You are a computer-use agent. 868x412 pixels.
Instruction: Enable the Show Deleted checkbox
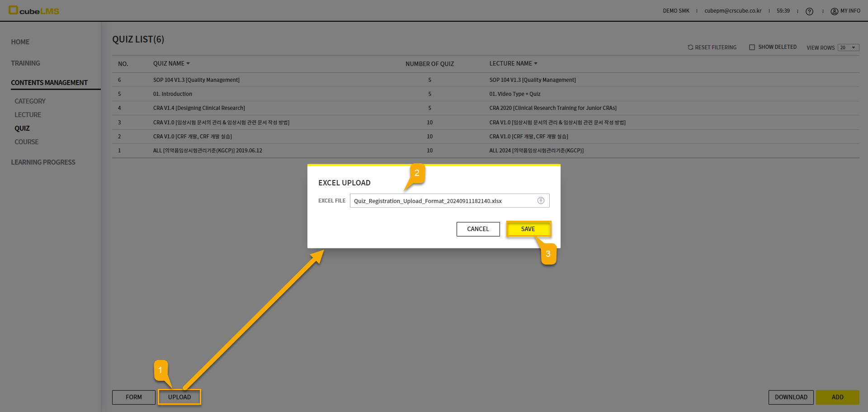point(752,47)
